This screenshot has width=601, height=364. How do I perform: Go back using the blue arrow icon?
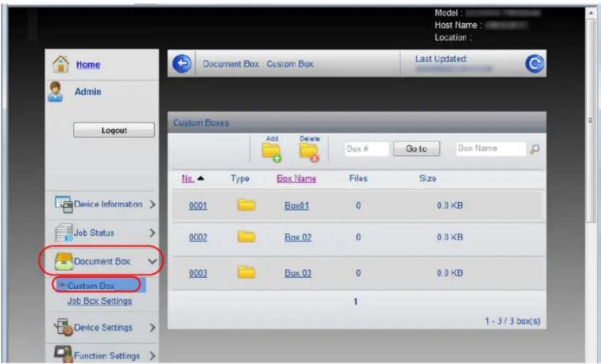tap(182, 64)
